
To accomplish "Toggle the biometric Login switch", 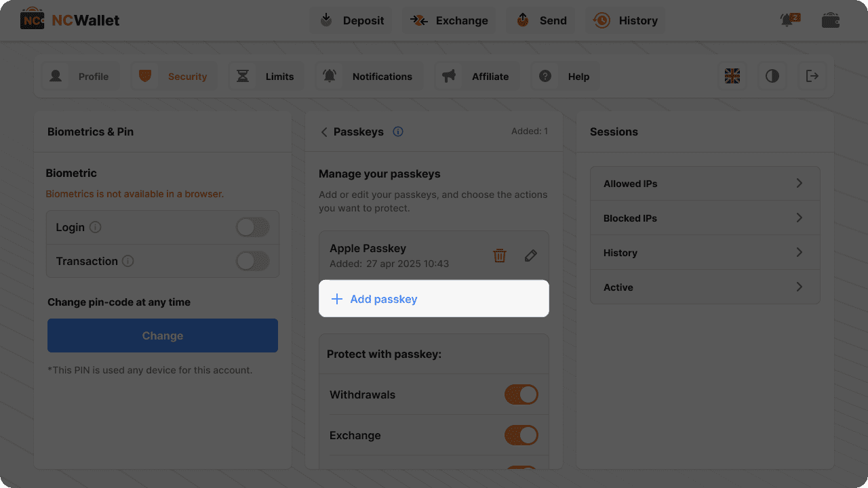I will click(x=253, y=227).
